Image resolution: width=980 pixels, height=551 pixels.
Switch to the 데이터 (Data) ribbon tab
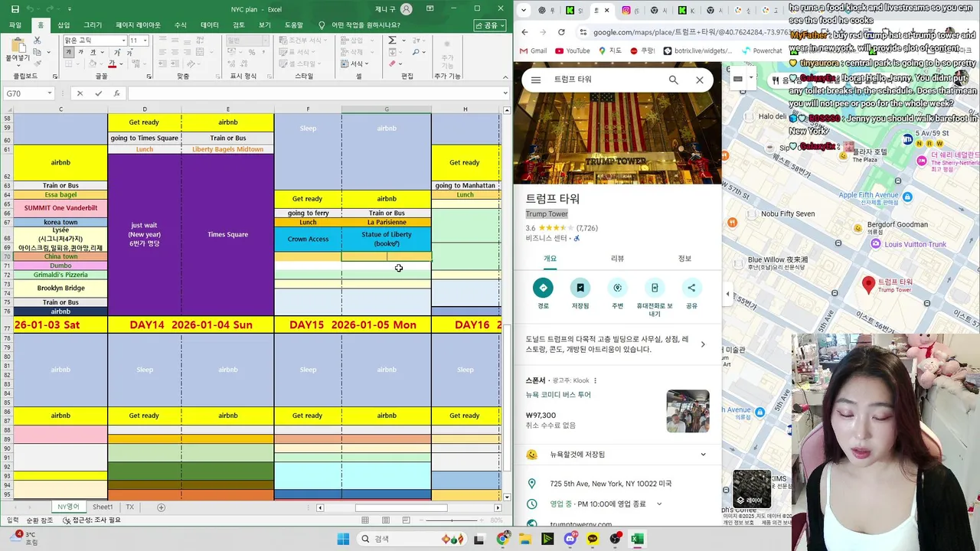(x=209, y=25)
